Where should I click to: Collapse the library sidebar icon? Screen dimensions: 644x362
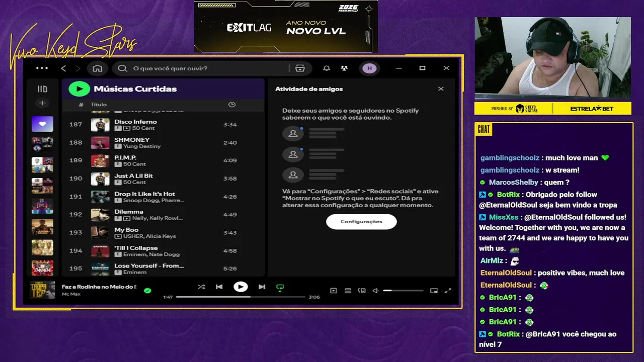[x=42, y=89]
